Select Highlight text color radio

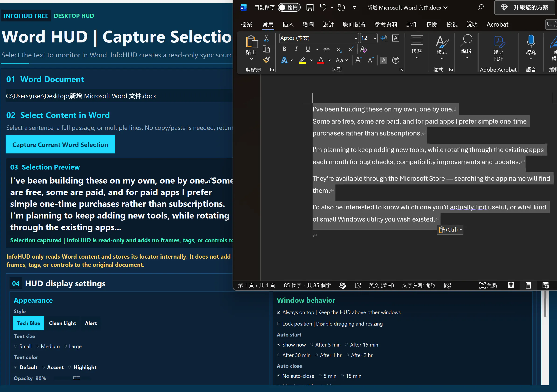pos(70,367)
